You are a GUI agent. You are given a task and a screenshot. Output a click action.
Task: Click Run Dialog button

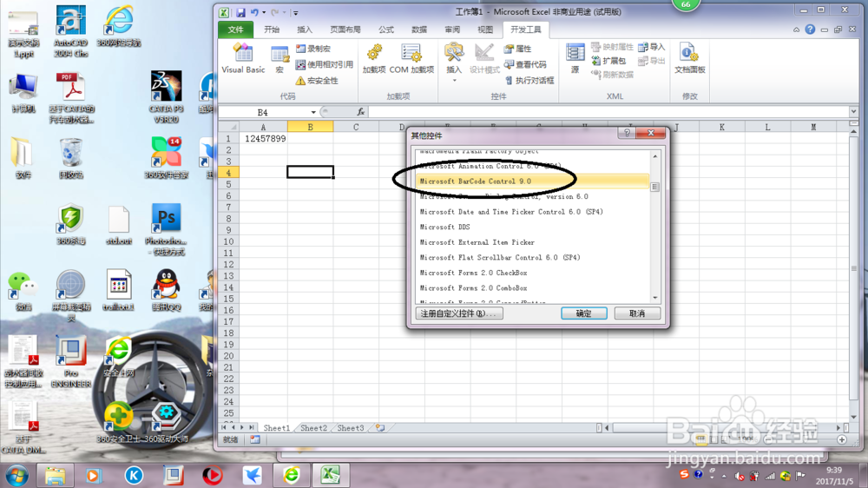pos(529,81)
